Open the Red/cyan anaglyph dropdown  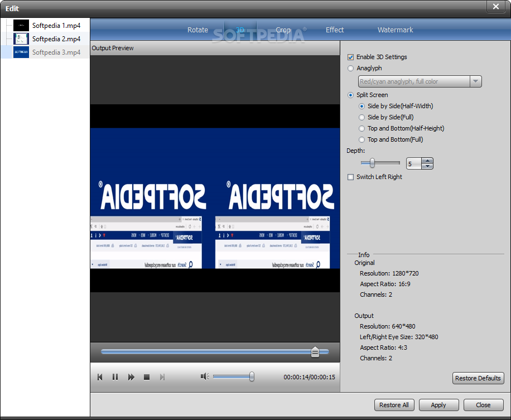point(475,81)
